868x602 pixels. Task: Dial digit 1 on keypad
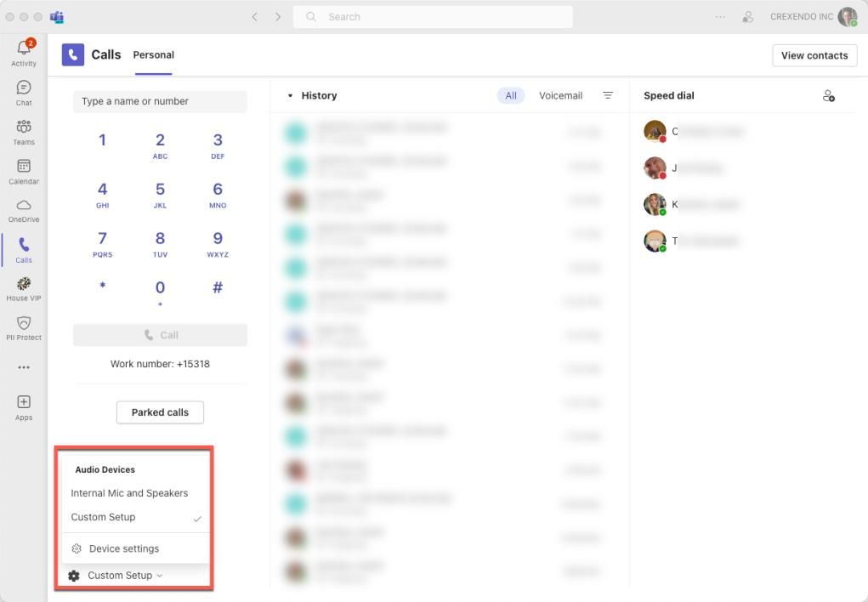pyautogui.click(x=102, y=140)
